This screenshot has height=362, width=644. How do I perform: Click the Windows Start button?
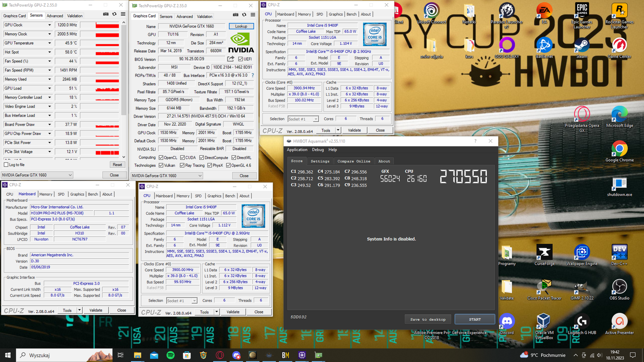[8, 355]
